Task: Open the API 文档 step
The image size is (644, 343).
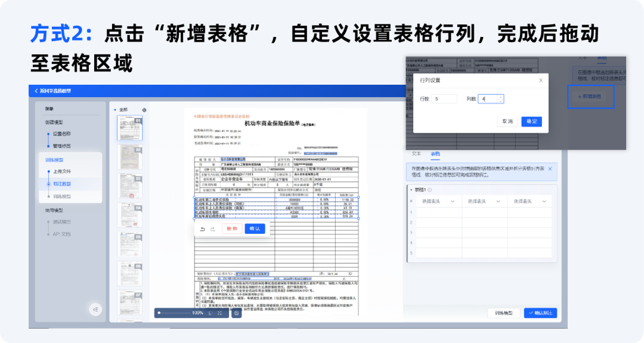Action: 61,234
